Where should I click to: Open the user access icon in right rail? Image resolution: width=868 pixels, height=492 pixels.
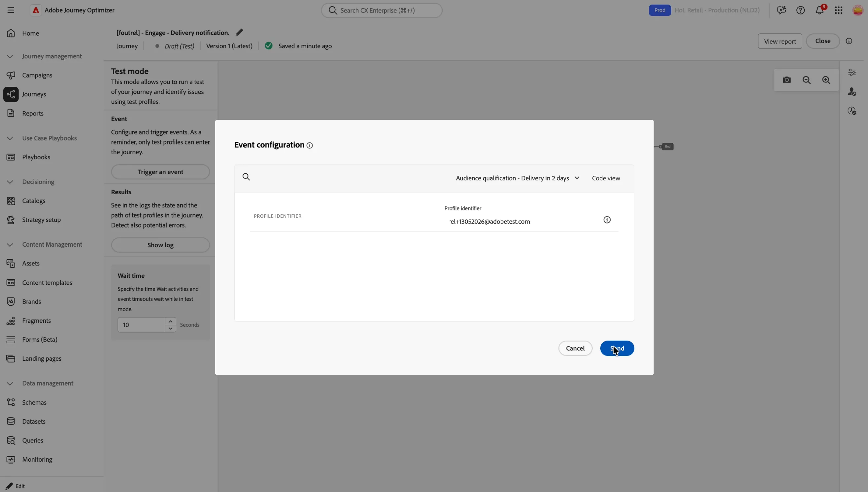852,92
